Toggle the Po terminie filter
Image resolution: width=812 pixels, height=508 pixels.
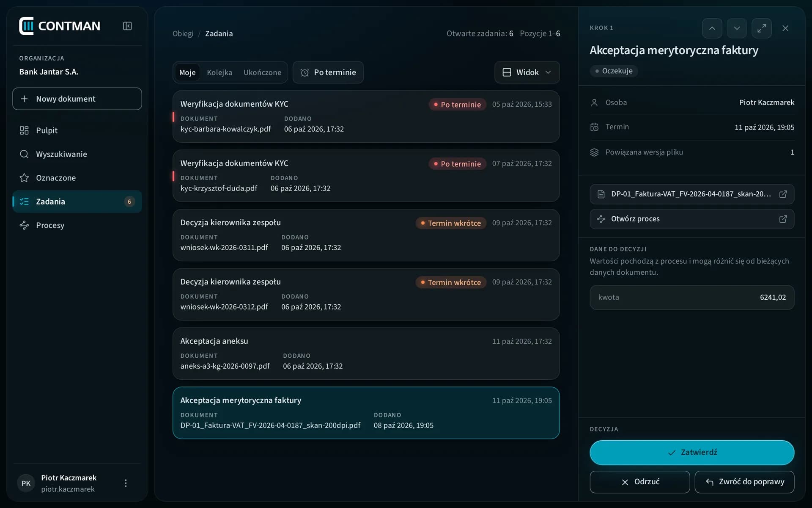328,72
